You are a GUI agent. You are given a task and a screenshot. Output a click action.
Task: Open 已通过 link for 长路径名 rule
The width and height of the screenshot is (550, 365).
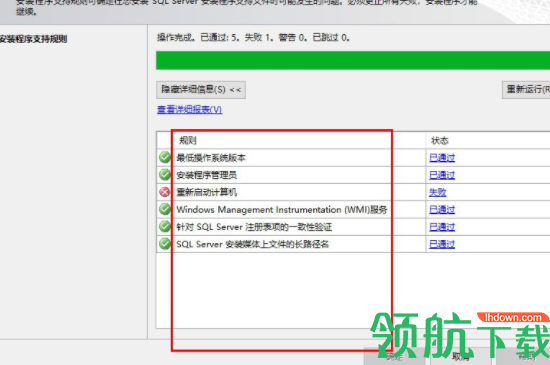point(442,244)
